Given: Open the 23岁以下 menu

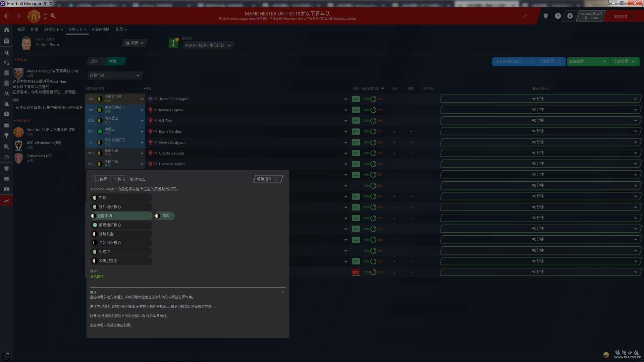Looking at the screenshot, I should pos(53,29).
